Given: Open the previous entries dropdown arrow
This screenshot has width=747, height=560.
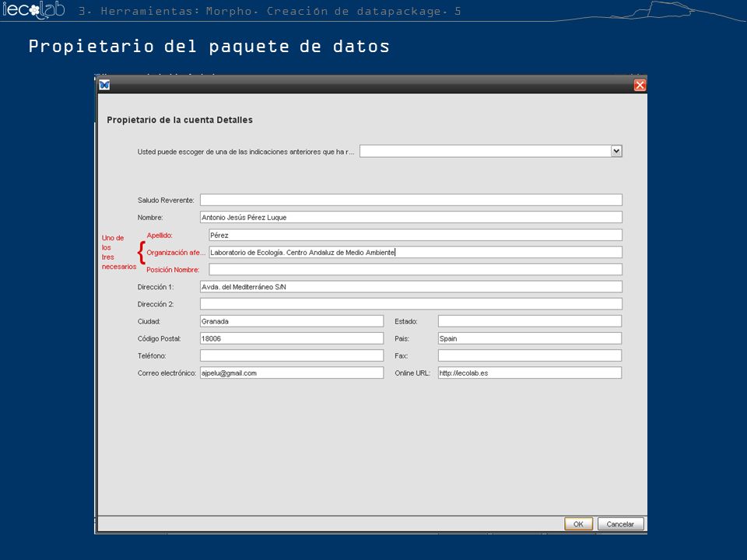Looking at the screenshot, I should coord(616,152).
